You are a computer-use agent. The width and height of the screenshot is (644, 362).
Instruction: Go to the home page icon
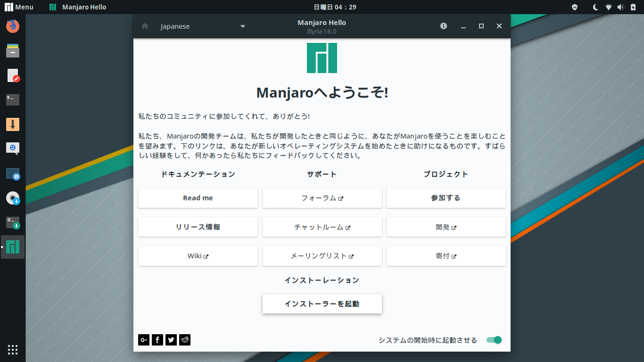[x=145, y=26]
